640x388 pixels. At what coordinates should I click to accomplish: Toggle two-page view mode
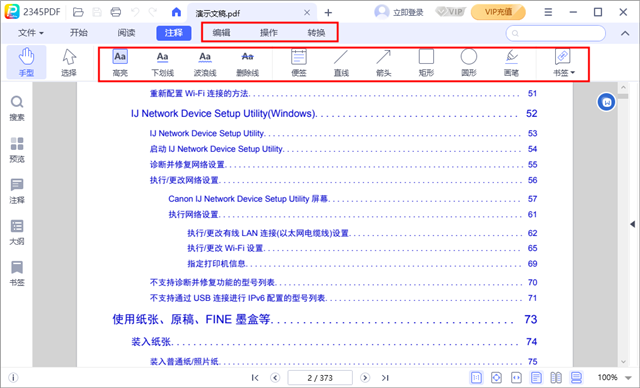(556, 378)
